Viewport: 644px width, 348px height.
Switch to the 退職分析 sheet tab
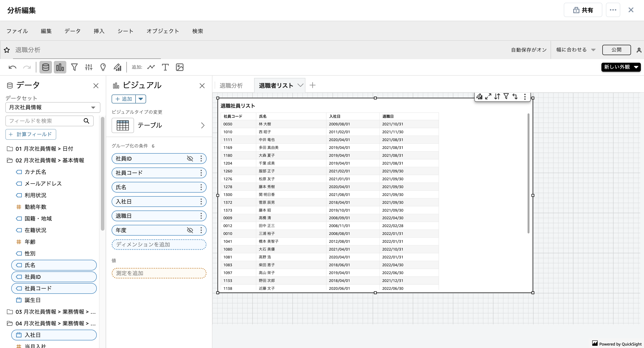pos(231,85)
